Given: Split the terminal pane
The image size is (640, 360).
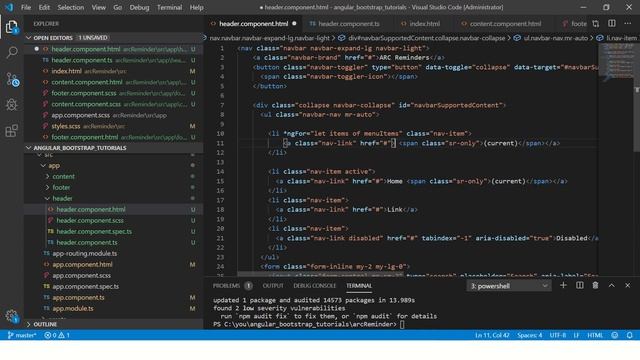Looking at the screenshot, I should 579,285.
